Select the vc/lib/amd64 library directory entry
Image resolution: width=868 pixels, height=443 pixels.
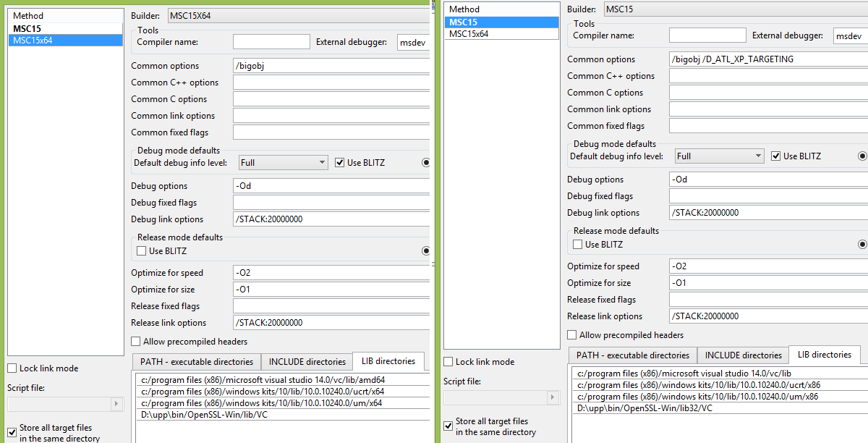[263, 380]
